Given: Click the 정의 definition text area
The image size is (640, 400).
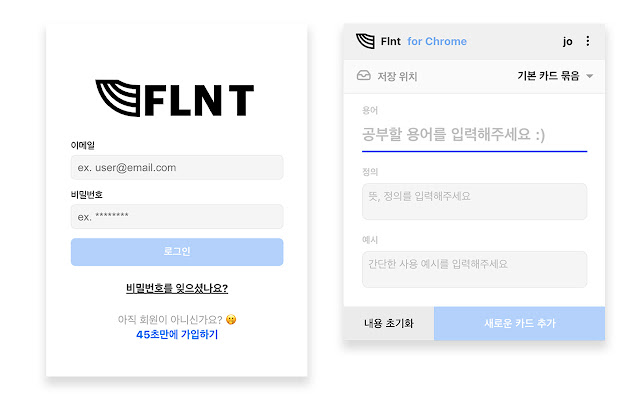Looking at the screenshot, I should (474, 201).
